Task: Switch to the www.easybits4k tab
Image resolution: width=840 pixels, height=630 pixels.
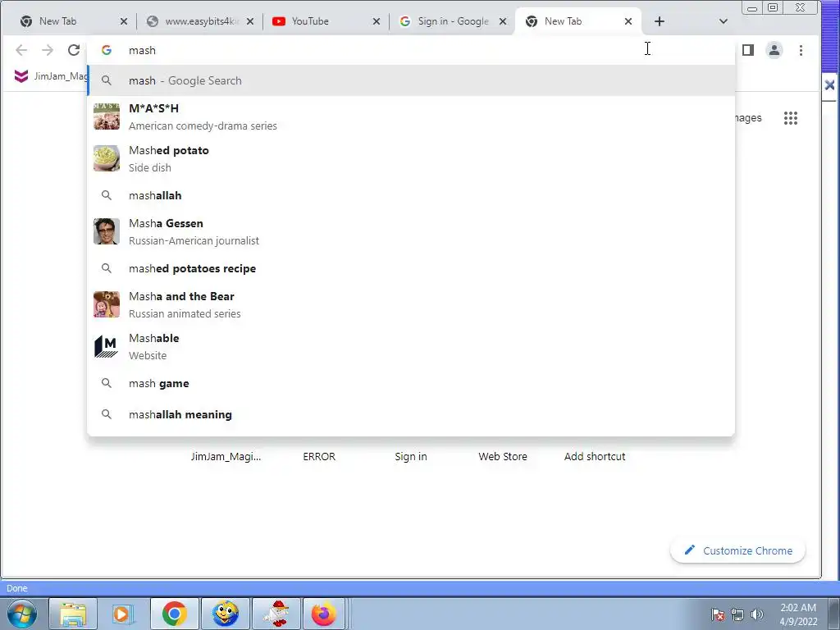Action: coord(200,21)
